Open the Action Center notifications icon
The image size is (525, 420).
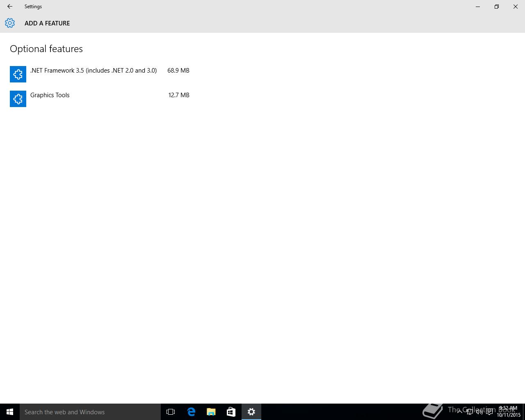pyautogui.click(x=489, y=412)
